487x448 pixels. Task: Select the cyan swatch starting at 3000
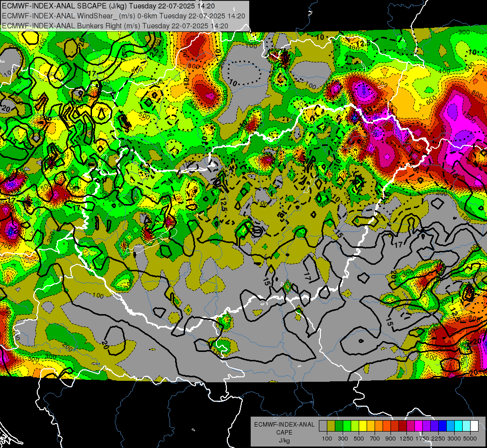[459, 426]
